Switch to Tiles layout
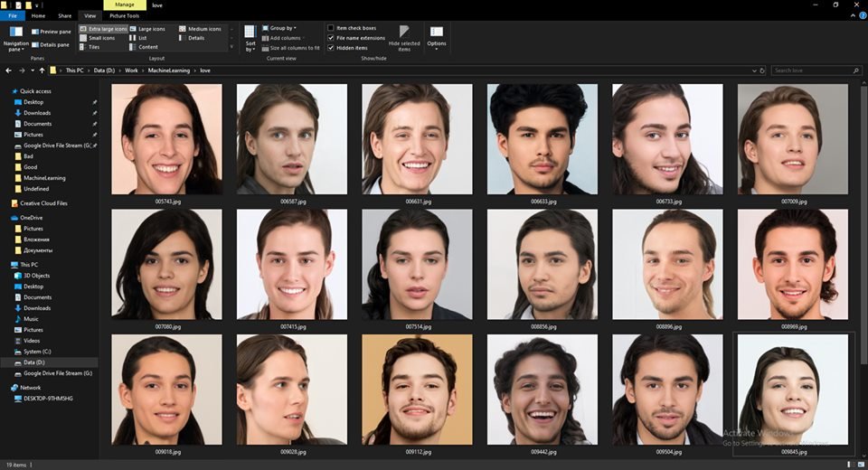868x470 pixels. 90,47
